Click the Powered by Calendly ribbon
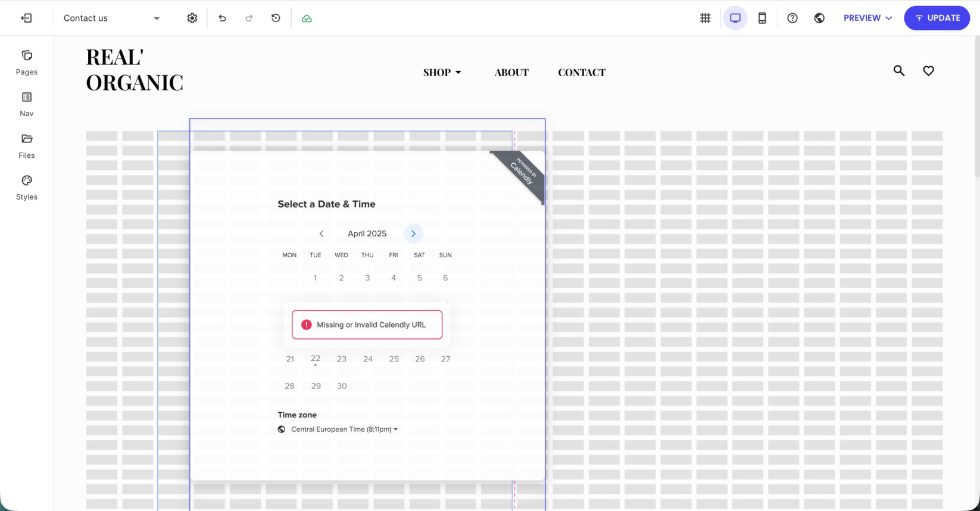This screenshot has width=980, height=511. pyautogui.click(x=521, y=174)
